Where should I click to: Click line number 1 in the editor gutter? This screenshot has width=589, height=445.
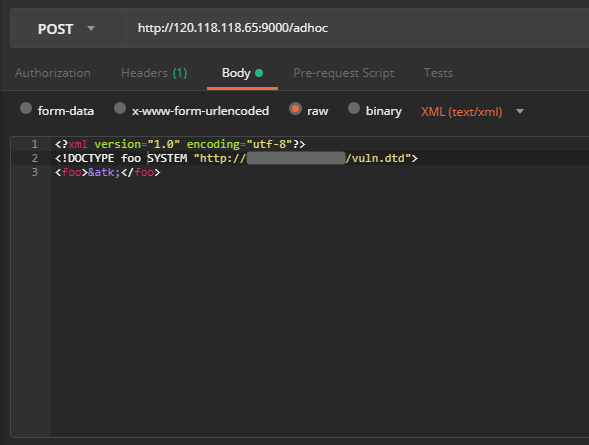35,144
